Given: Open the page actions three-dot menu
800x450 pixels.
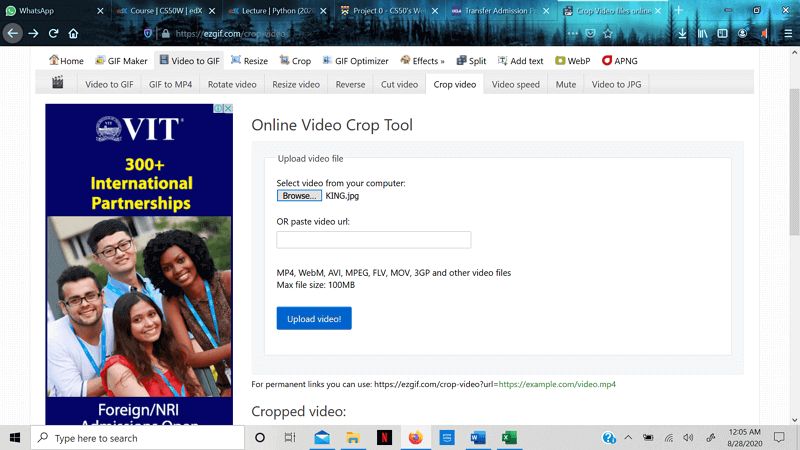Looking at the screenshot, I should [572, 34].
